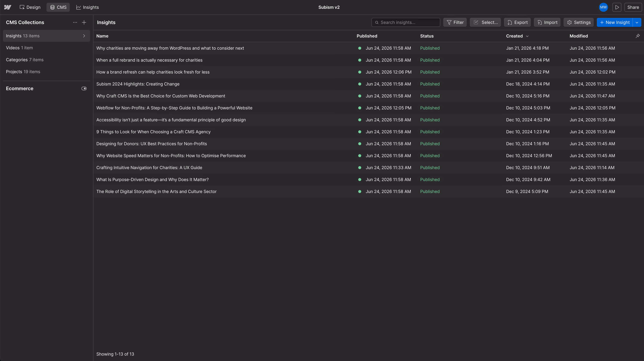Click the Name column header

coord(102,36)
